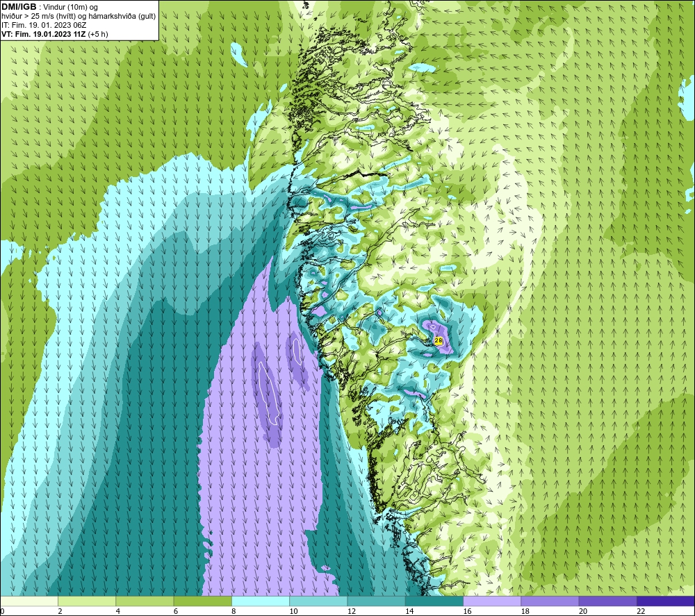Click the legend label 4
The width and height of the screenshot is (695, 616).
click(118, 611)
